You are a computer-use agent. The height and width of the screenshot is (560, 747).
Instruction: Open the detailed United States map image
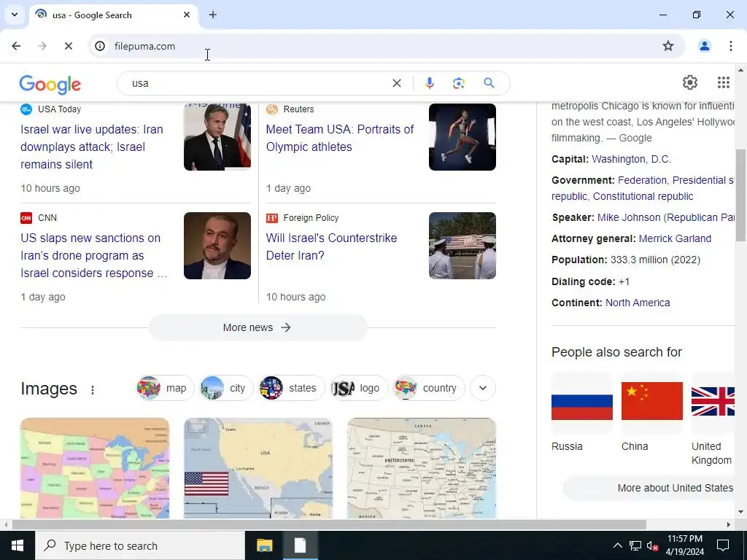[422, 468]
